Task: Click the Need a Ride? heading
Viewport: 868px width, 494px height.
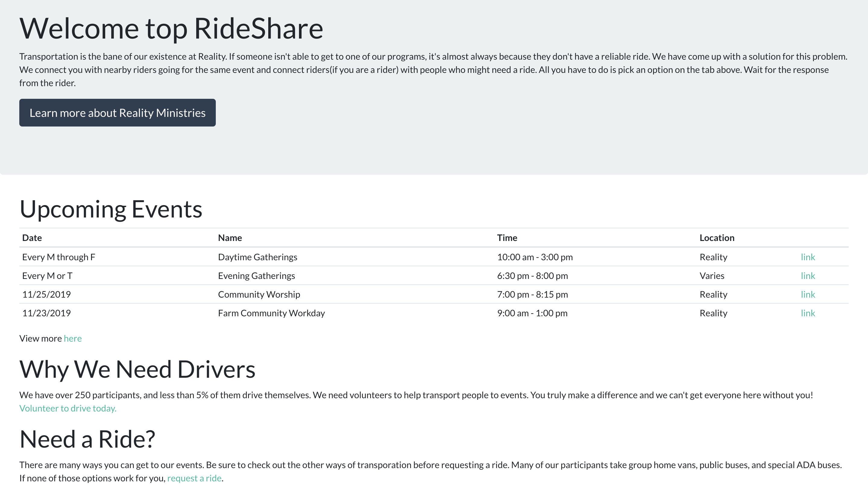Action: click(87, 439)
